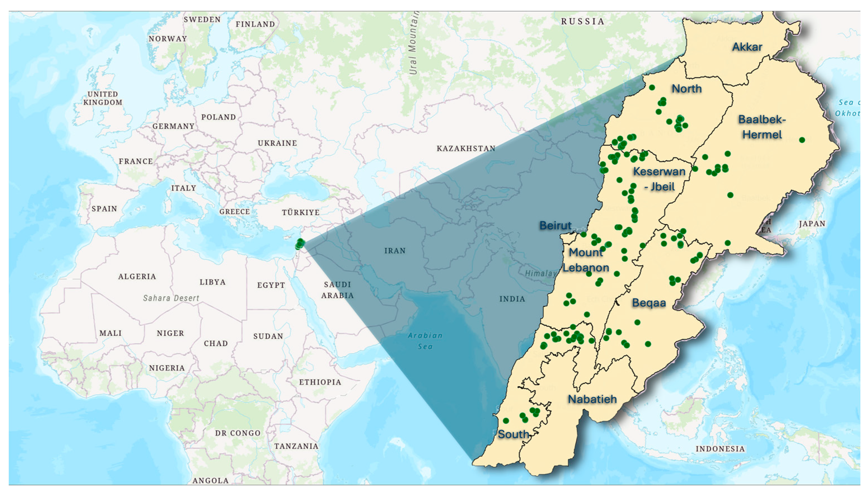The height and width of the screenshot is (497, 868).
Task: Click the Baalbek-Hermel region label
Action: pos(762,127)
